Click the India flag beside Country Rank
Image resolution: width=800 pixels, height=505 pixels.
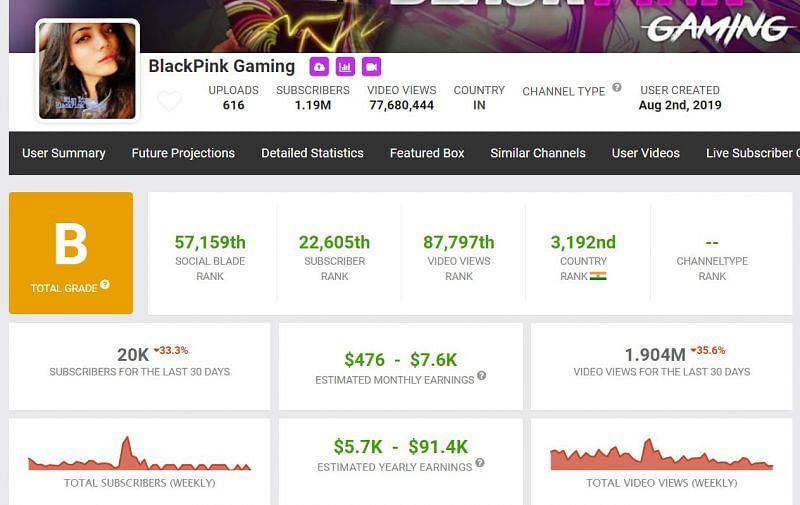pos(598,276)
